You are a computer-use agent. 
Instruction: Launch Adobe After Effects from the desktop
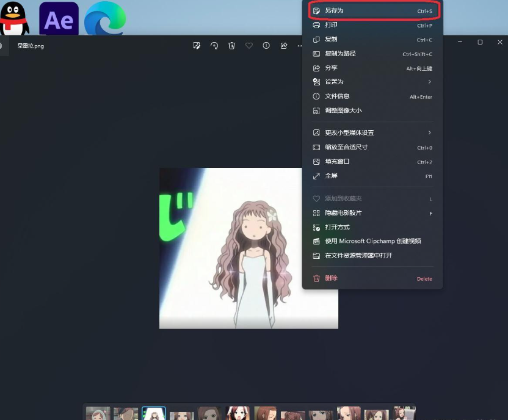point(59,18)
